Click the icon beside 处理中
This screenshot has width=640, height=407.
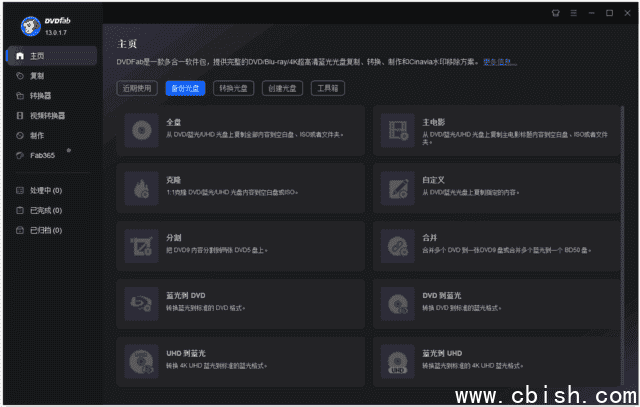pyautogui.click(x=20, y=191)
